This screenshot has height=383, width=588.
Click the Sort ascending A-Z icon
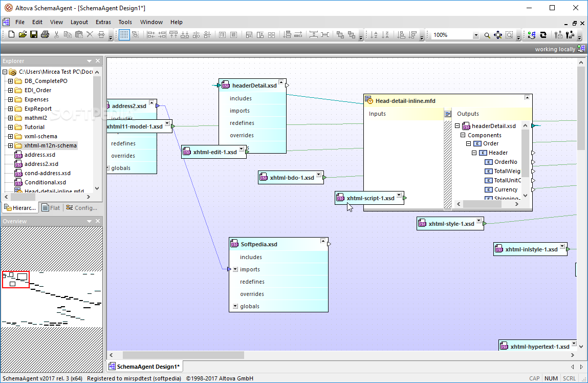pos(374,35)
